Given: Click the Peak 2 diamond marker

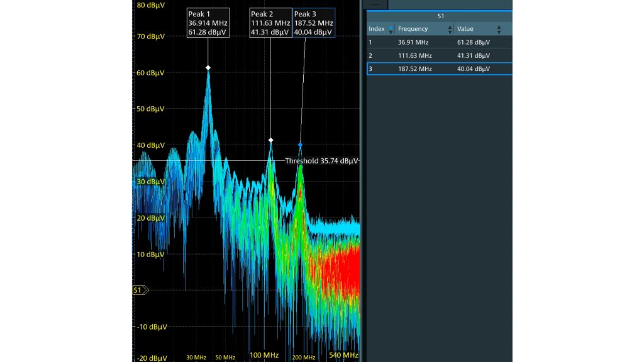Looking at the screenshot, I should click(271, 140).
